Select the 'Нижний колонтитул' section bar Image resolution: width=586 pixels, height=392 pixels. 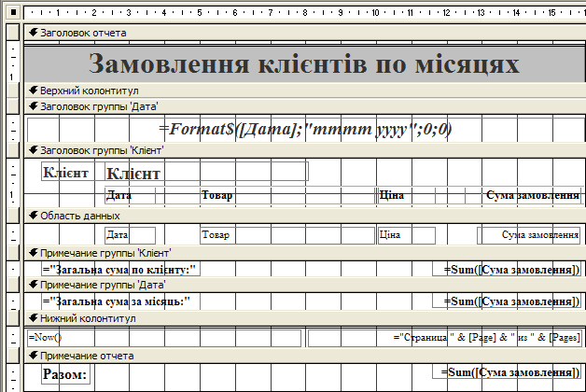click(305, 318)
